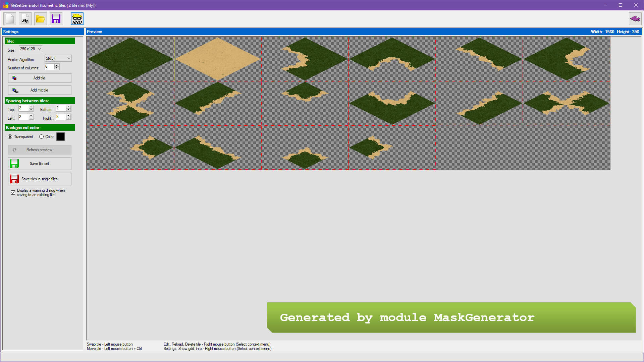Click the Save tile set button
The image size is (644, 362).
pyautogui.click(x=40, y=164)
